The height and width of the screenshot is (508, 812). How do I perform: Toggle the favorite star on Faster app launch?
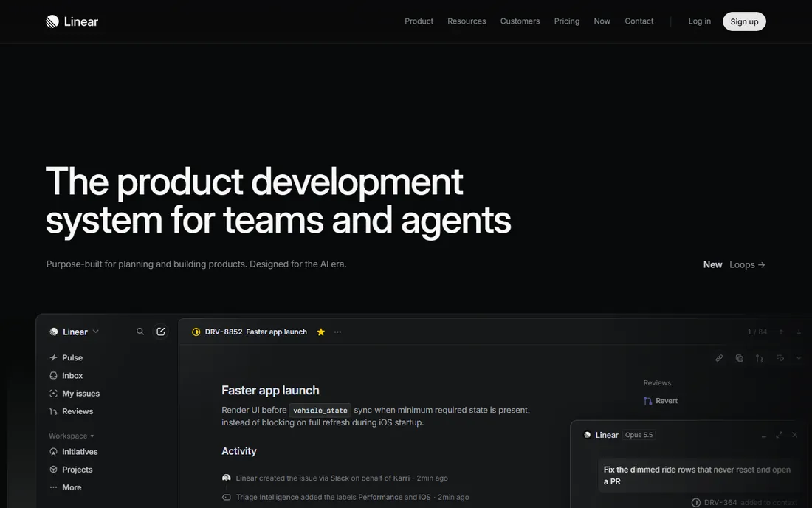[321, 332]
